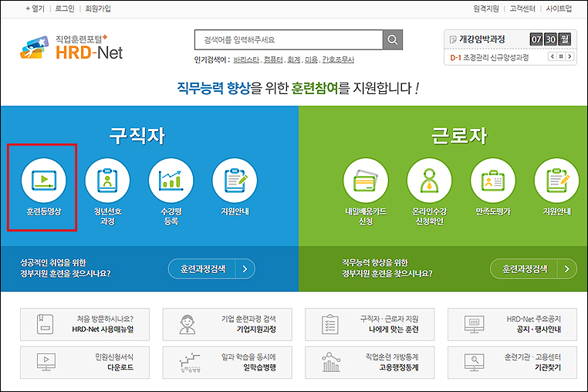Show previous 개강임박과정 ticker item
Image resolution: width=588 pixels, height=392 pixels.
coord(551,58)
